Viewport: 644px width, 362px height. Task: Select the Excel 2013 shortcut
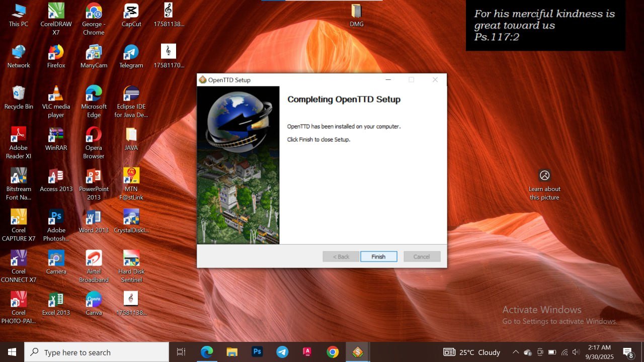(56, 304)
